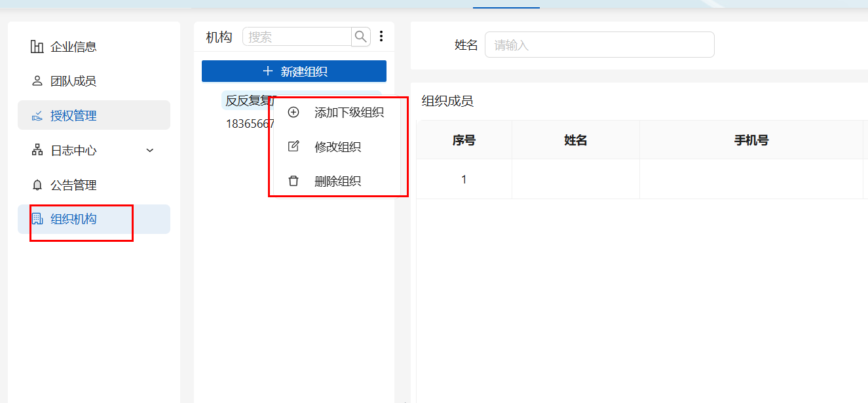Click the 团队成员 person icon
This screenshot has width=868, height=403.
pos(37,81)
